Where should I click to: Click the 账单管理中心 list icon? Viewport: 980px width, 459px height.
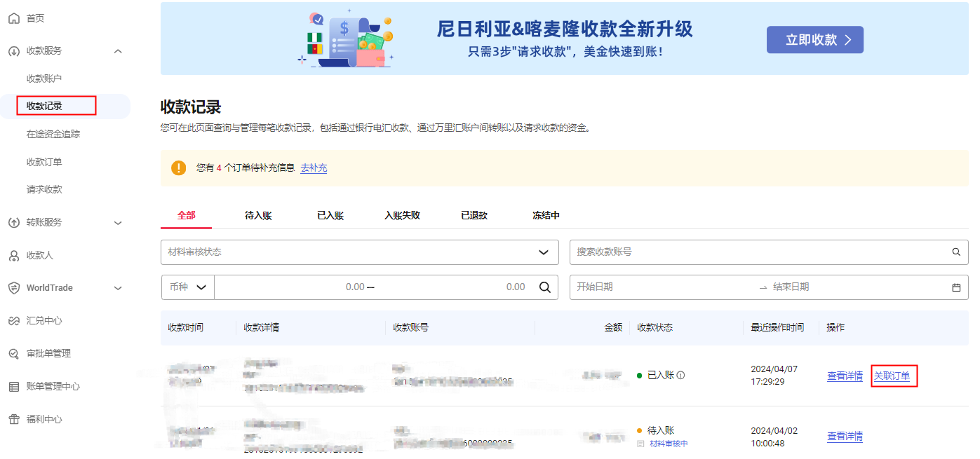coord(14,387)
